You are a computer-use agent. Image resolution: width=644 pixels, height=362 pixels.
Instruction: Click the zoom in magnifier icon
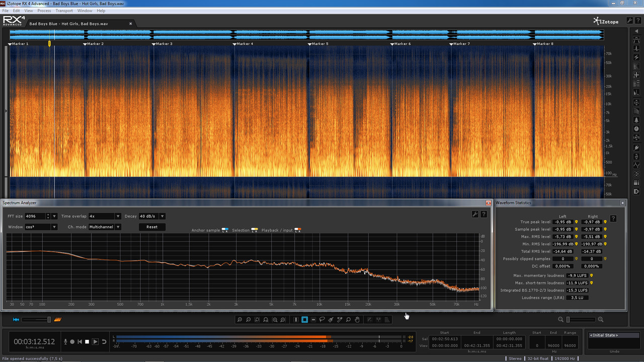click(x=239, y=320)
